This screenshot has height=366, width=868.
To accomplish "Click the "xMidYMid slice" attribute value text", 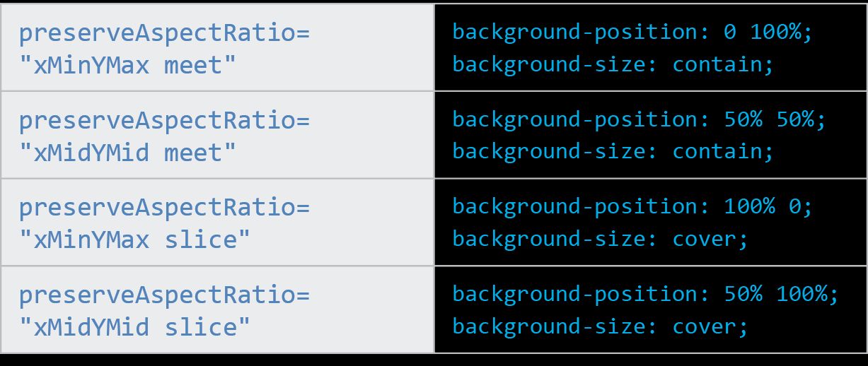I will tap(134, 327).
